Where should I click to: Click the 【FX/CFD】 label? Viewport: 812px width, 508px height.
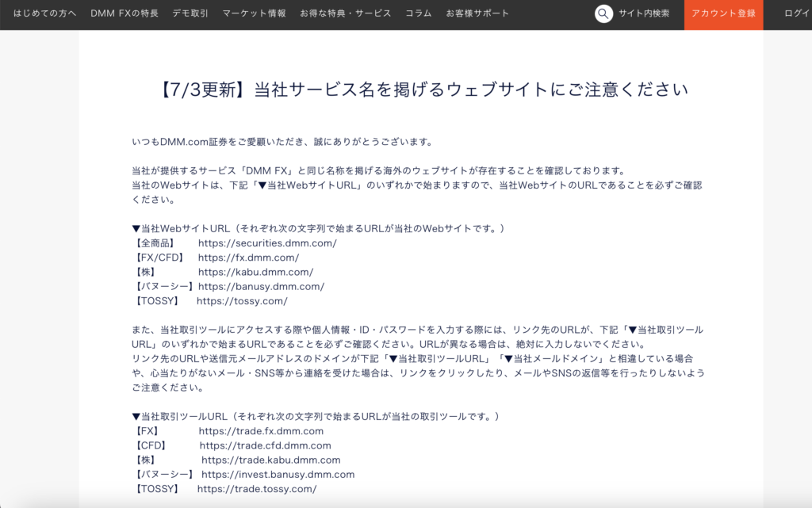point(160,258)
